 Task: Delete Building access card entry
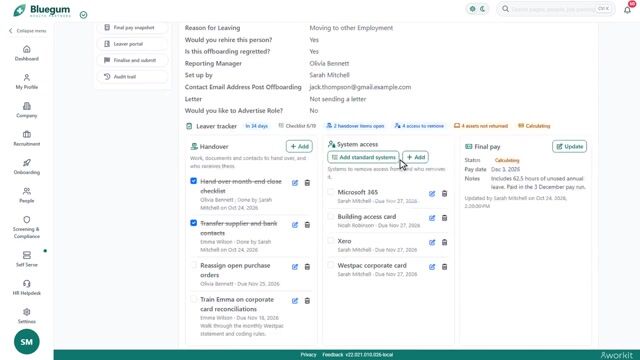coord(444,218)
